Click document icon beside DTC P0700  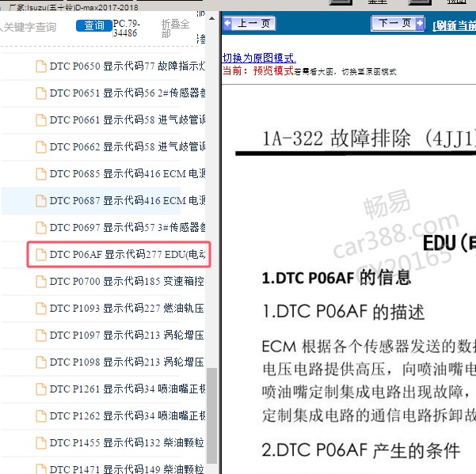pyautogui.click(x=41, y=282)
